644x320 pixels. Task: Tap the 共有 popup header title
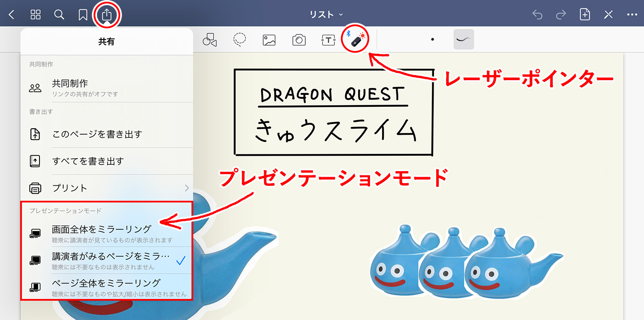[x=106, y=42]
